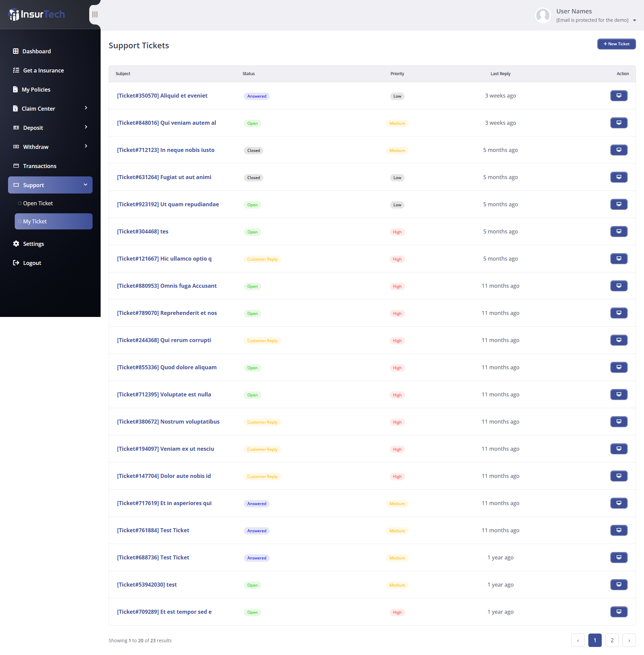Click the My Policies document icon

(15, 89)
